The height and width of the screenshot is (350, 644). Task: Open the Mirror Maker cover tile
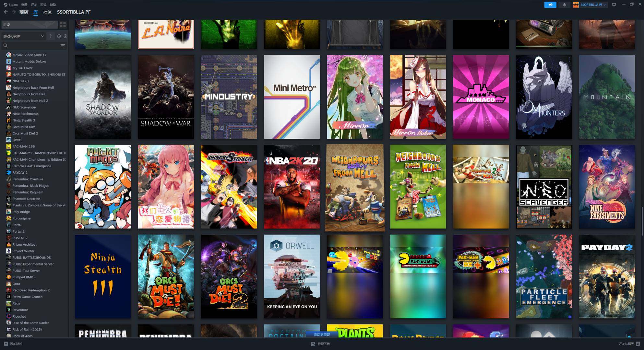(418, 97)
